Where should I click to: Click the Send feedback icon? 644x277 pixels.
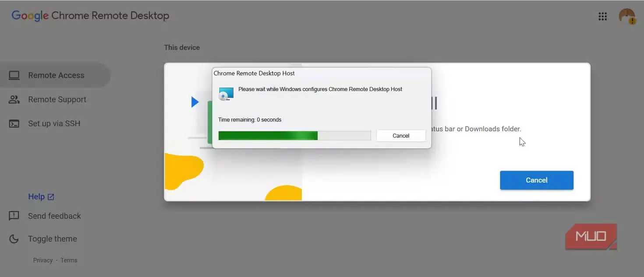click(14, 216)
